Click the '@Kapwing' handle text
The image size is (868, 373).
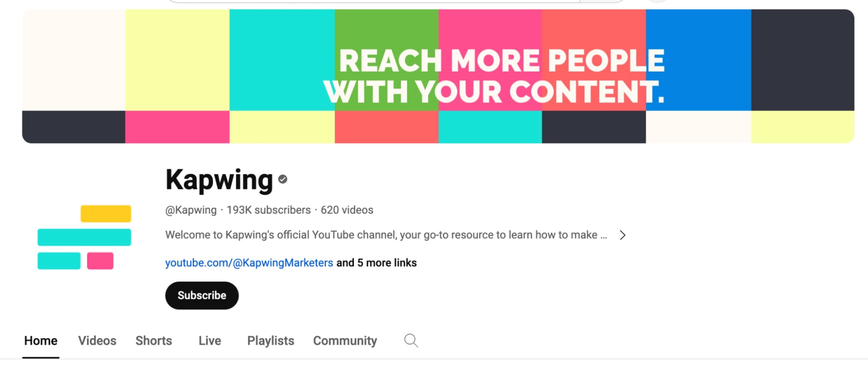191,210
